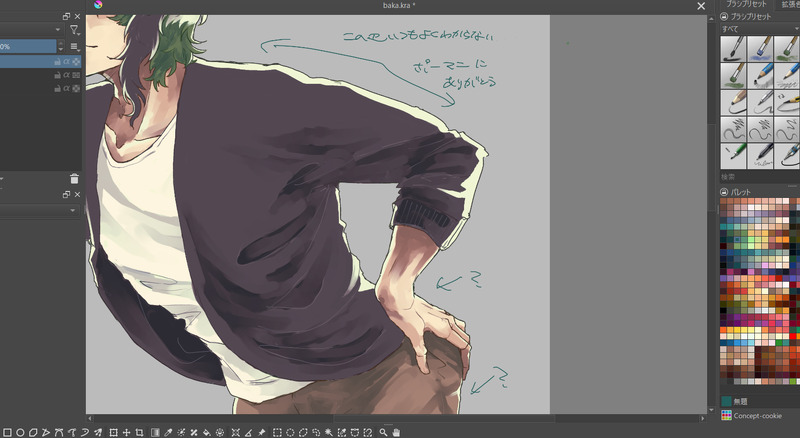Select the Rectangle shape tool
The image size is (800, 438).
[7, 432]
